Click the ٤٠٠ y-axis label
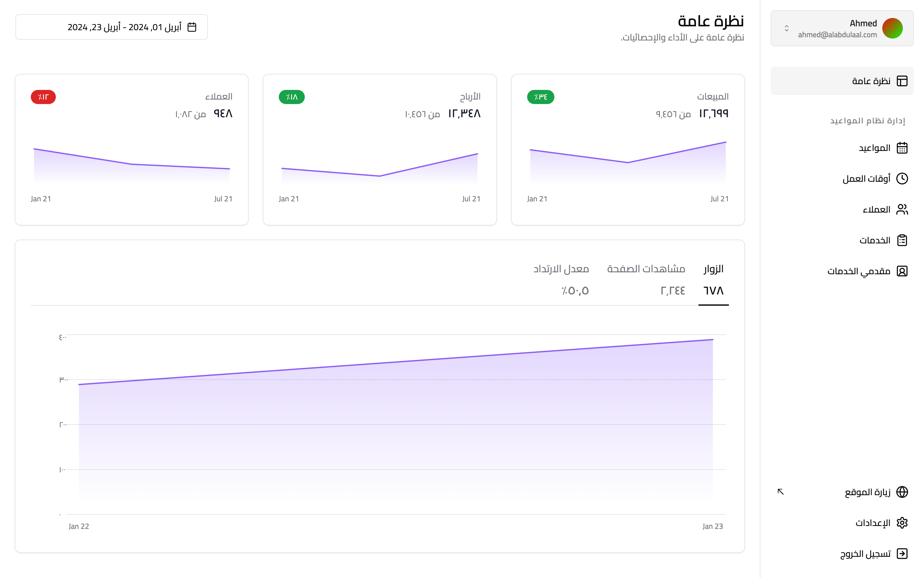 (x=63, y=337)
